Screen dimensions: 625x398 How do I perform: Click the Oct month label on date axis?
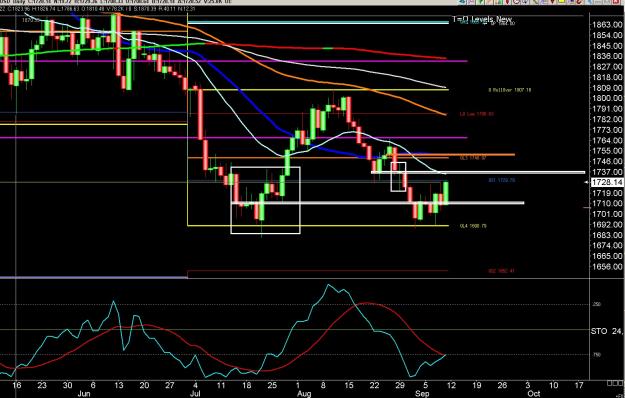coord(534,394)
